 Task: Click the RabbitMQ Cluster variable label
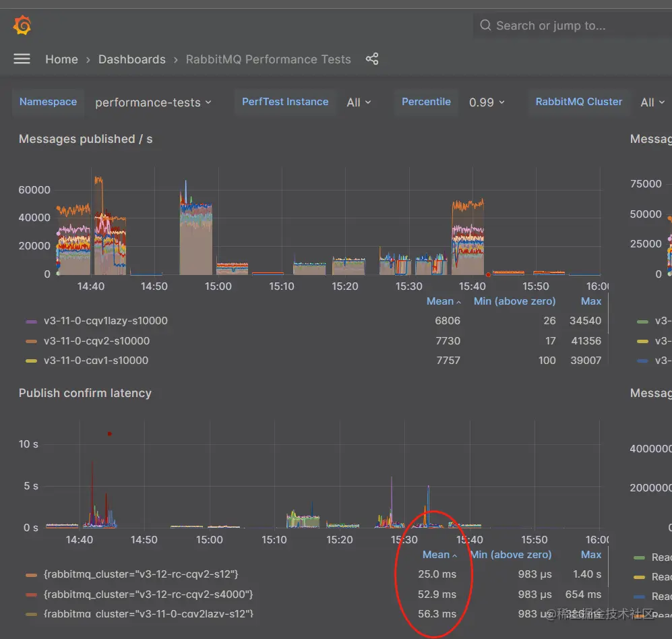click(578, 102)
